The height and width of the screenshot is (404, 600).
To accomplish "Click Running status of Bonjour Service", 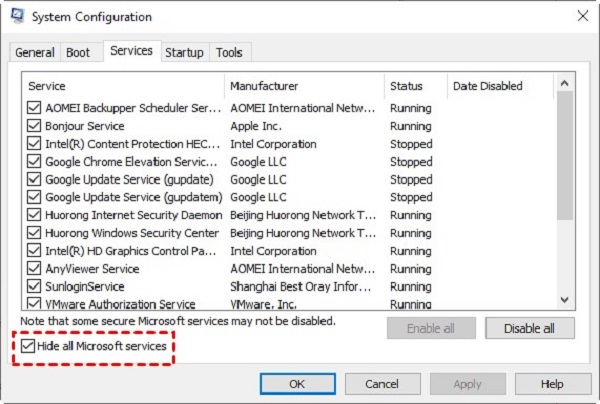I will click(x=411, y=126).
